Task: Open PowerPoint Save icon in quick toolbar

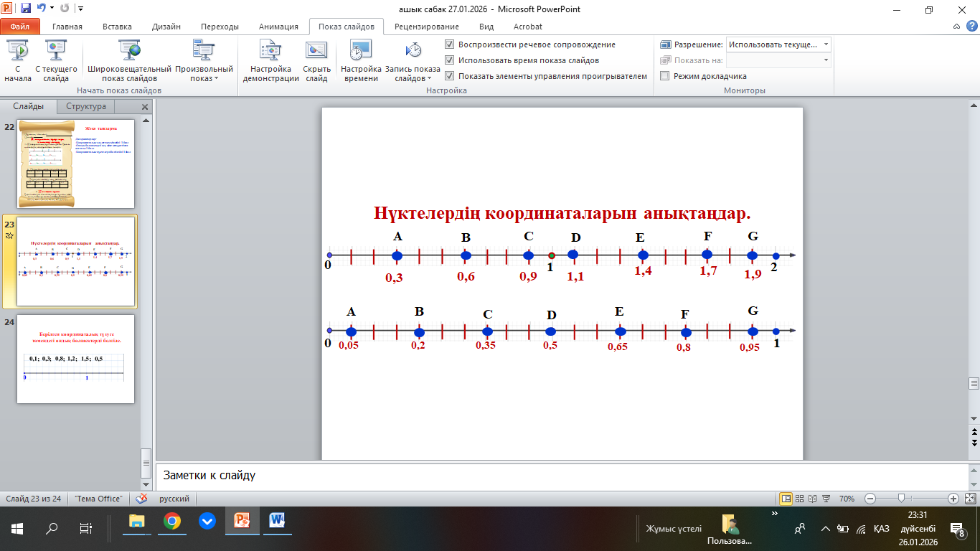Action: point(26,9)
